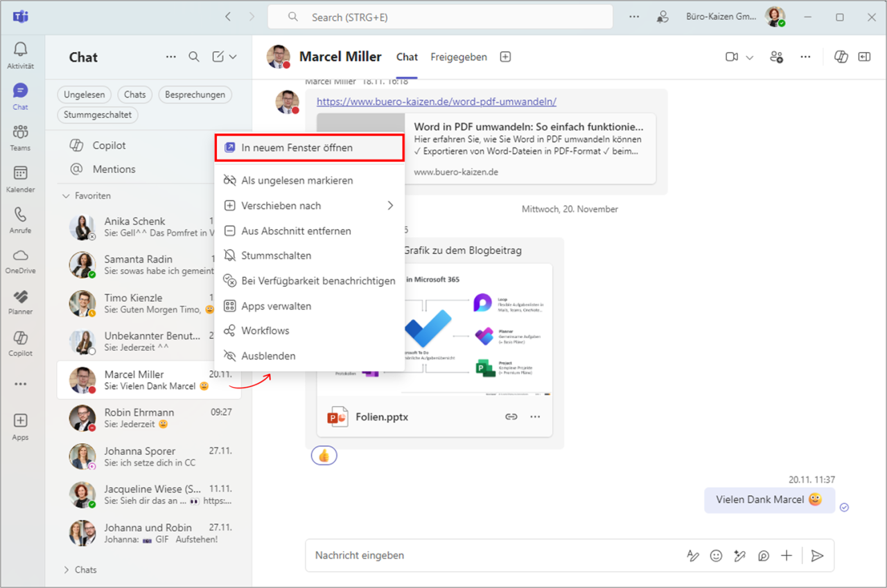Click the new chat compose icon
The width and height of the screenshot is (887, 588).
tap(217, 57)
